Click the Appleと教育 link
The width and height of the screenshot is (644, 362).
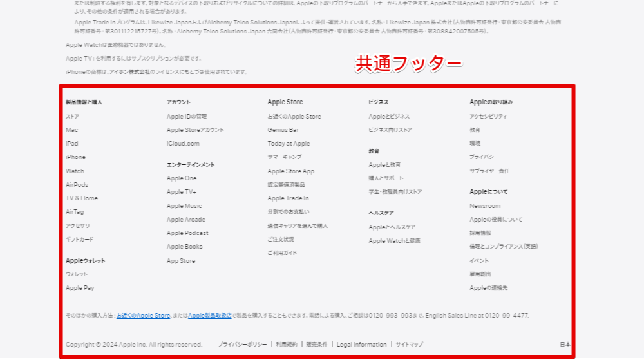(x=384, y=165)
